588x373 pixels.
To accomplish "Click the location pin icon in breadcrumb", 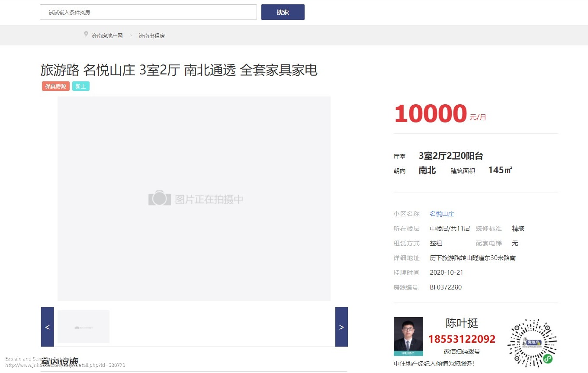I will (x=86, y=34).
